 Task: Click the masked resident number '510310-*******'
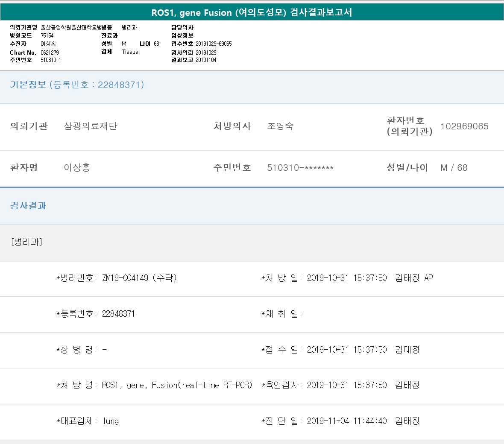point(300,168)
